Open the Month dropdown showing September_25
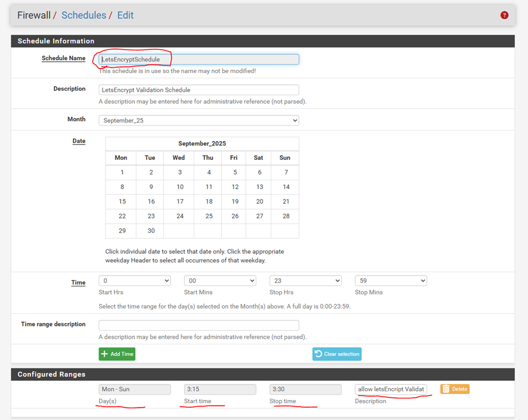 coord(199,120)
